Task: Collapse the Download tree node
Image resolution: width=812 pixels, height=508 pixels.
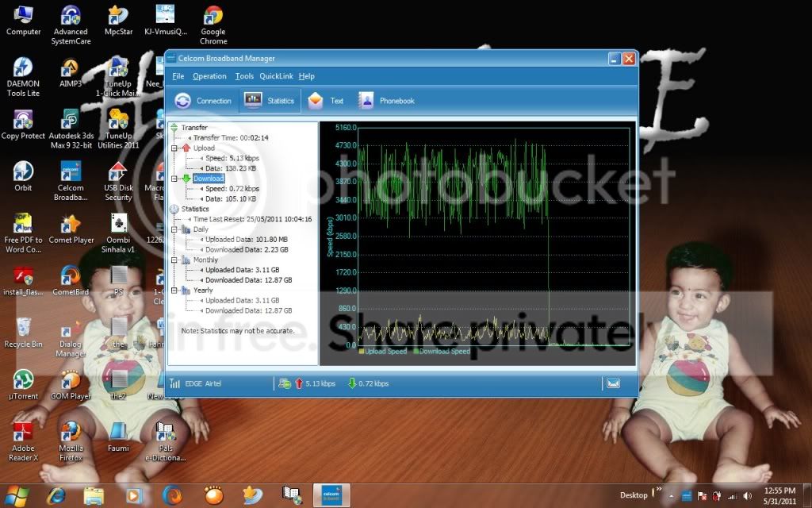Action: click(174, 179)
